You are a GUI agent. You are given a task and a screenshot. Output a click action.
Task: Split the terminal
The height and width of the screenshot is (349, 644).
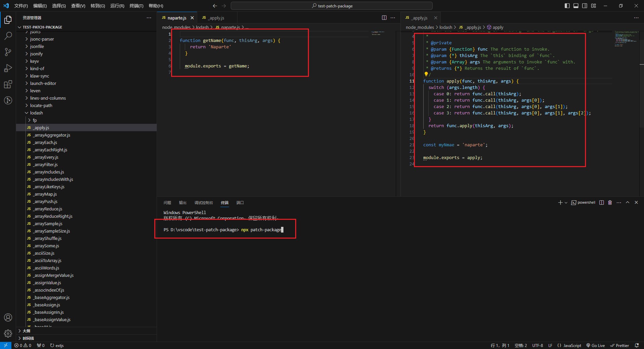click(x=602, y=202)
